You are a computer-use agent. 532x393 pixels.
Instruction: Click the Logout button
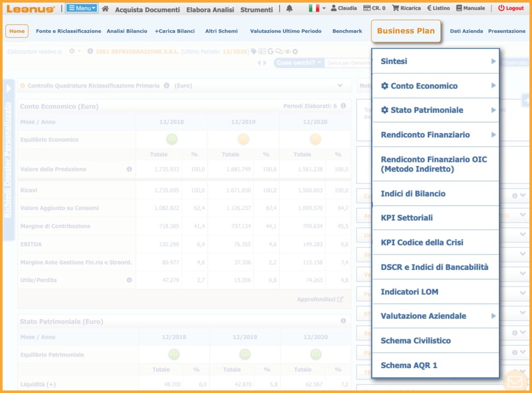pos(511,8)
